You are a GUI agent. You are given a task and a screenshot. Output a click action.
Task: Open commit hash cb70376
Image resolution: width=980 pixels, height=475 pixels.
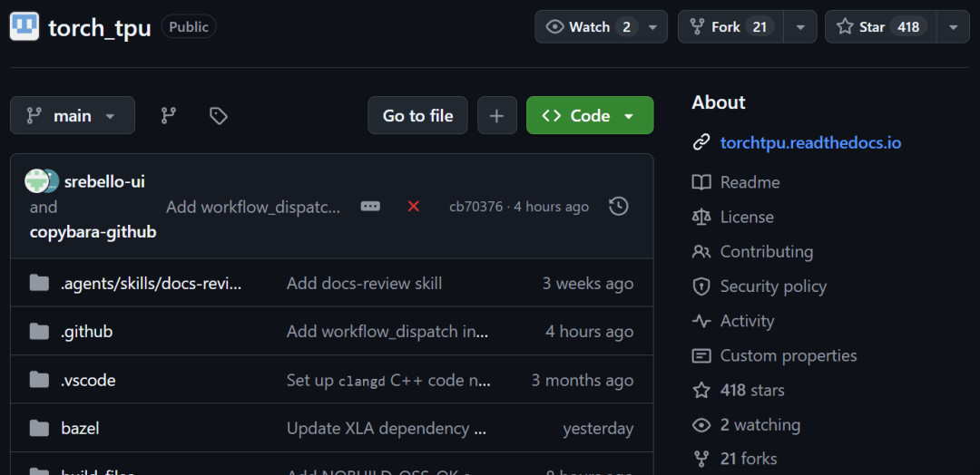click(x=475, y=207)
